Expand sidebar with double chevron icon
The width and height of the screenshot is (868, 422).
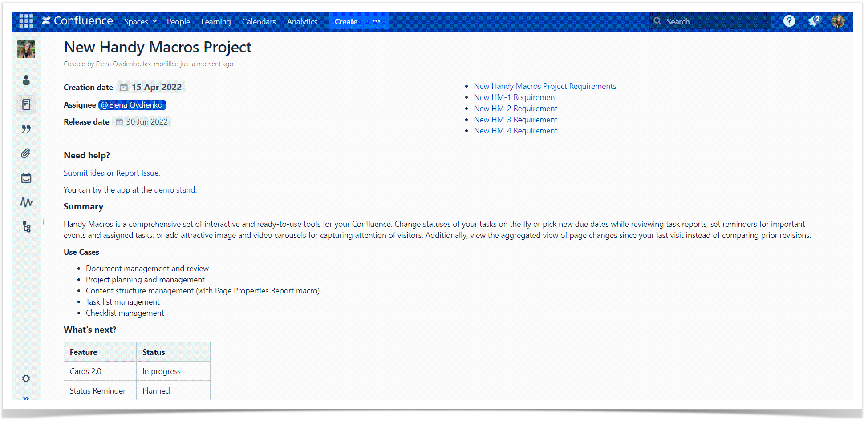[x=26, y=398]
